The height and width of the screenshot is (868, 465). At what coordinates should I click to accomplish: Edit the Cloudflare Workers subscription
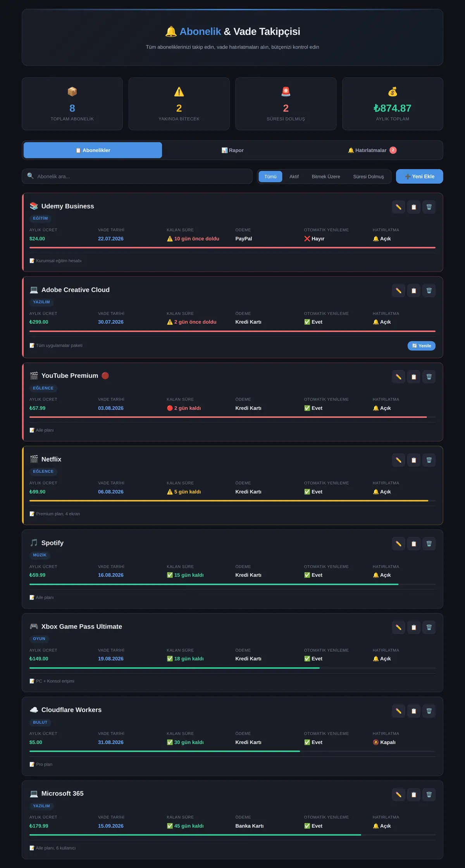pos(398,711)
